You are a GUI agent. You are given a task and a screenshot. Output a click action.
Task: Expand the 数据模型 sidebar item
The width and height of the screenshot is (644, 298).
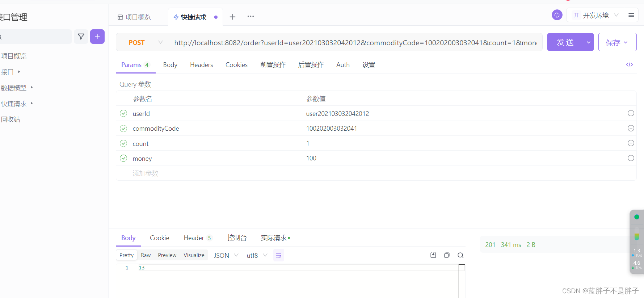click(32, 87)
